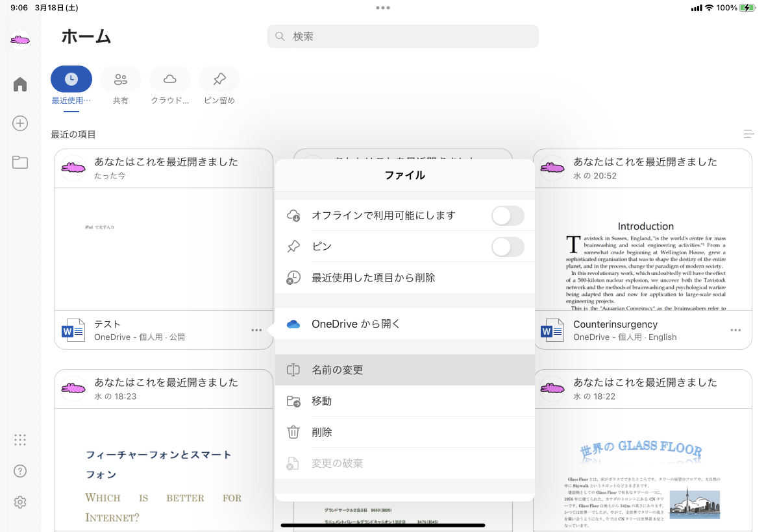Open 世界の GLASS FLOOR document thumbnail
This screenshot has height=532, width=766.
pyautogui.click(x=643, y=470)
